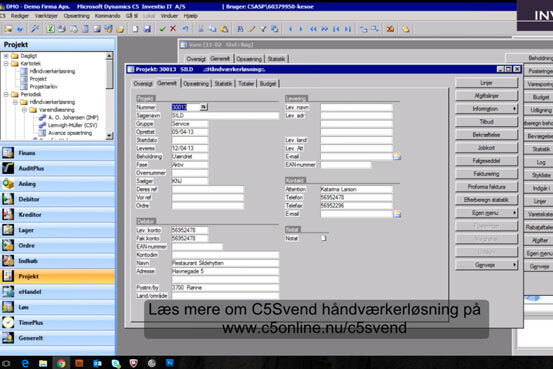
Task: Expand the Dagligt tree folder
Action: [6, 56]
